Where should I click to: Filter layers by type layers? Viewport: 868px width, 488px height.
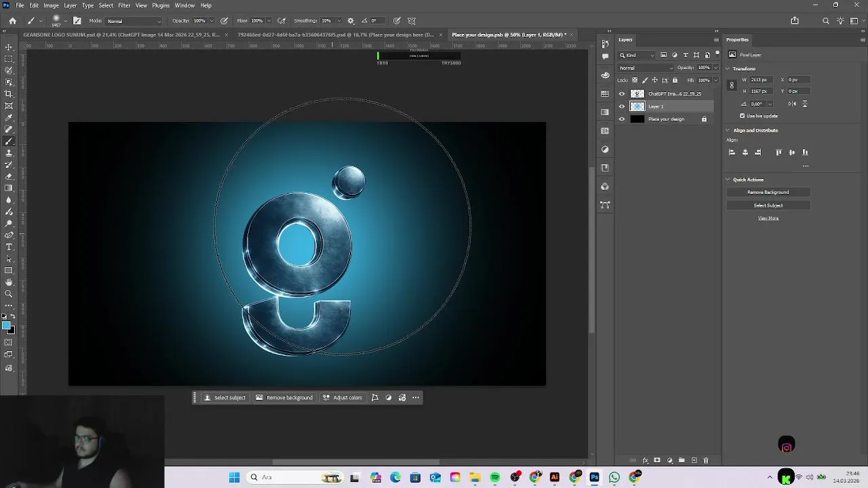(686, 55)
